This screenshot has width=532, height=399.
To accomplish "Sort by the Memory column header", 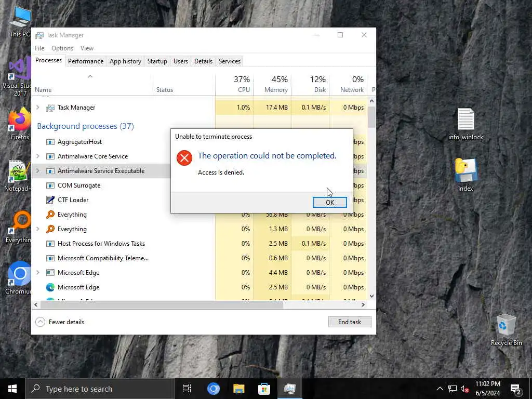I will [272, 84].
